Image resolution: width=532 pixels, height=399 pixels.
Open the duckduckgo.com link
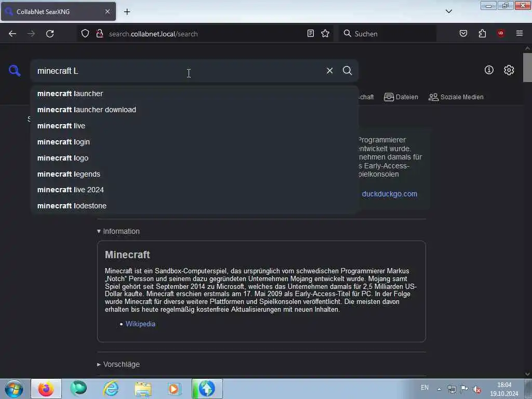pyautogui.click(x=390, y=194)
